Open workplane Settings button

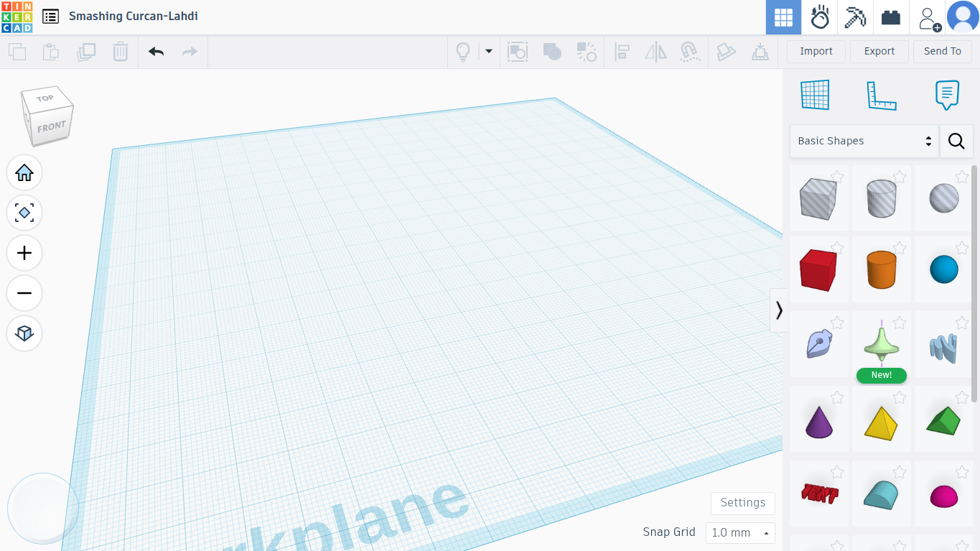[743, 503]
